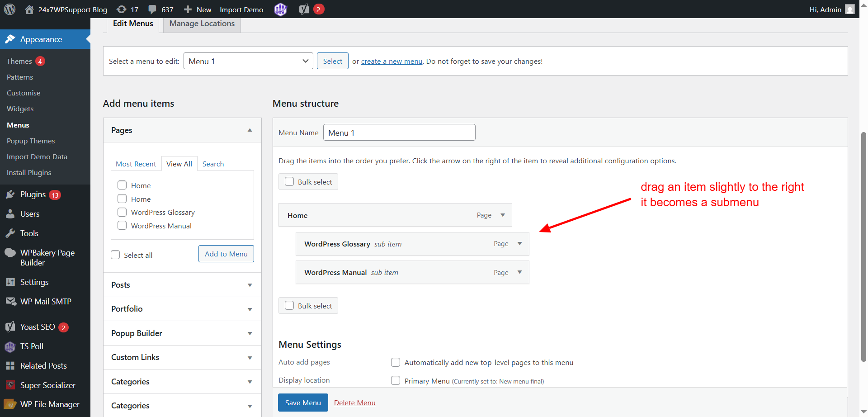
Task: Click the Save Menu button
Action: [303, 403]
